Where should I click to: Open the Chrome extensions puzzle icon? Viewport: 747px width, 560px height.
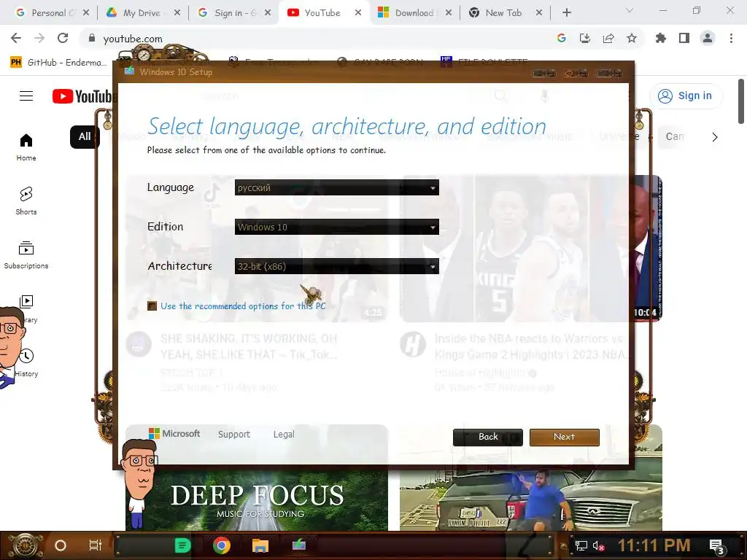coord(661,38)
